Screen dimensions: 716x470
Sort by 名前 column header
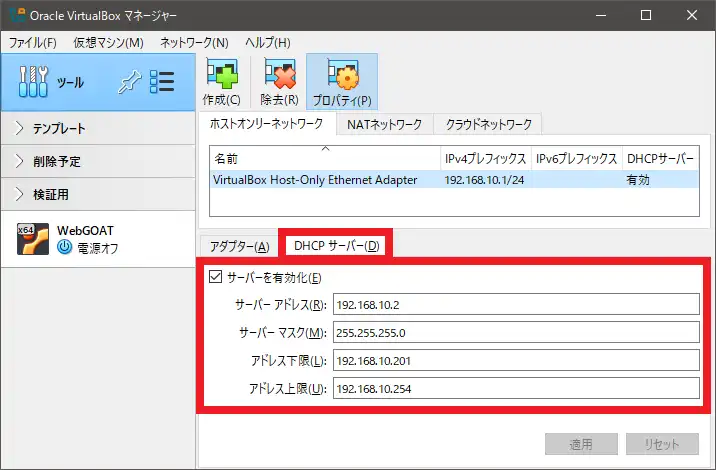click(x=325, y=158)
